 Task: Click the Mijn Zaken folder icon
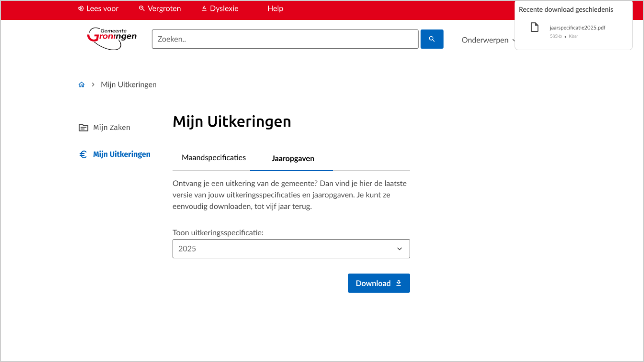[83, 127]
